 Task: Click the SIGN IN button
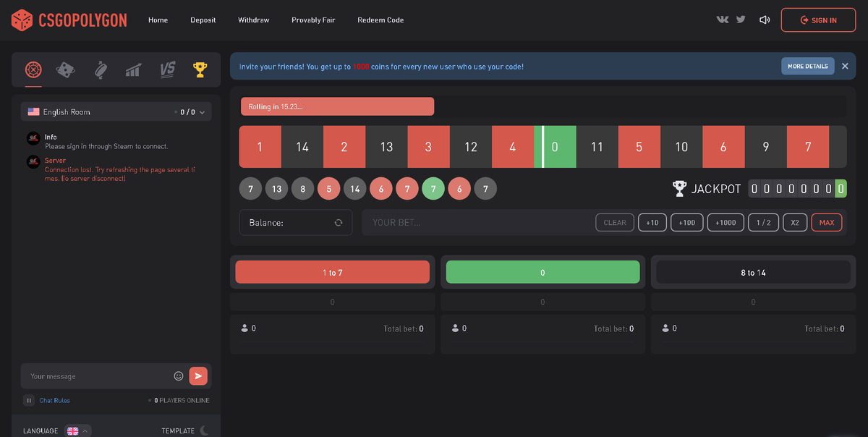pyautogui.click(x=819, y=20)
